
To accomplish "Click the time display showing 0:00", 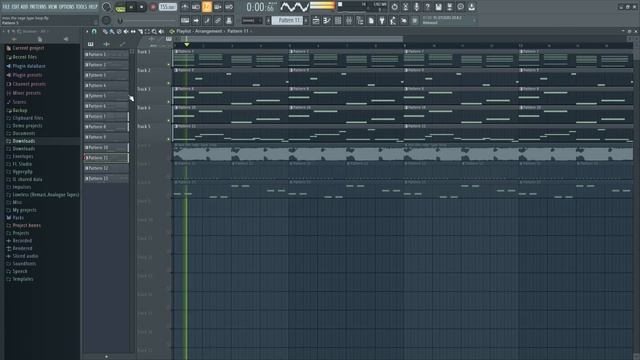I will pos(260,7).
